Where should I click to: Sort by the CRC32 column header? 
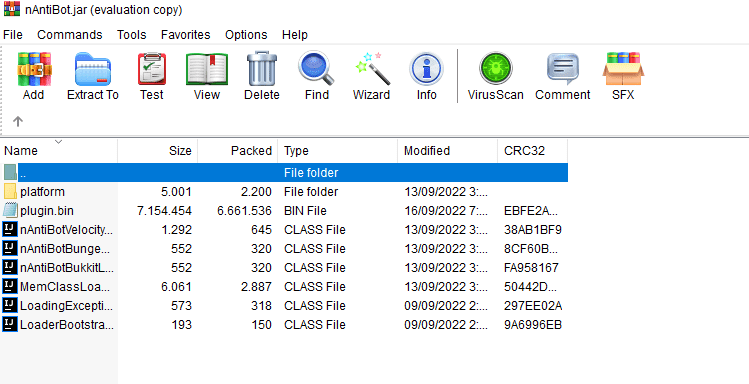click(x=533, y=151)
